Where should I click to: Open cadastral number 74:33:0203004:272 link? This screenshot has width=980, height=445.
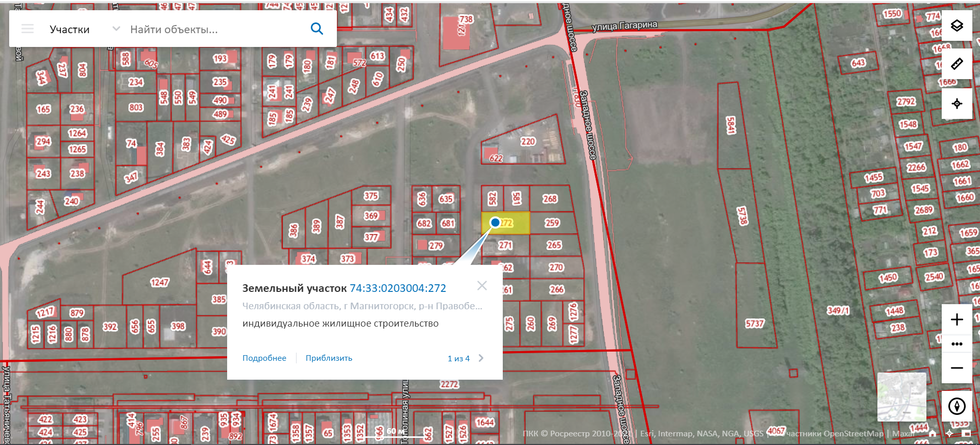398,288
